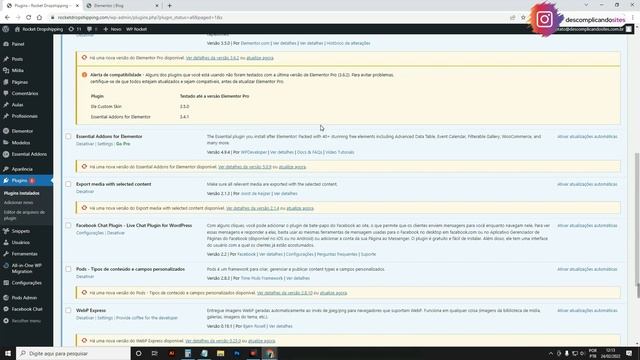
Task: Click atualizar agora for Elementor Pro
Action: (x=260, y=58)
